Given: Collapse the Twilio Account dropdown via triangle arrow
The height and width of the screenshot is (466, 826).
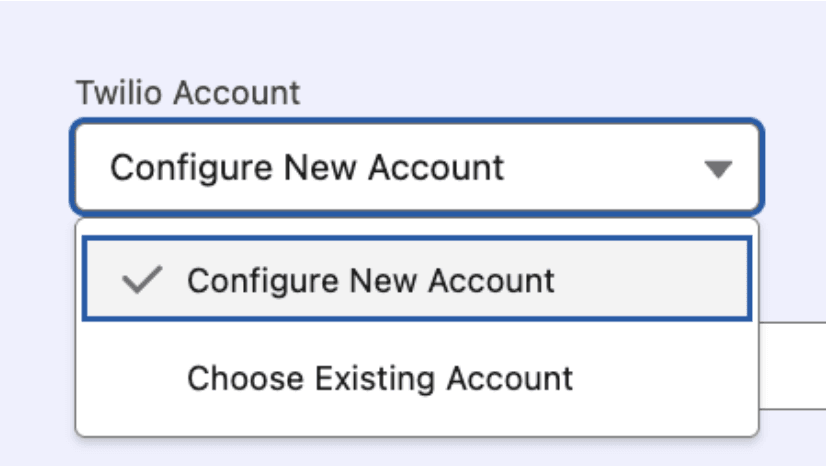Looking at the screenshot, I should 718,168.
